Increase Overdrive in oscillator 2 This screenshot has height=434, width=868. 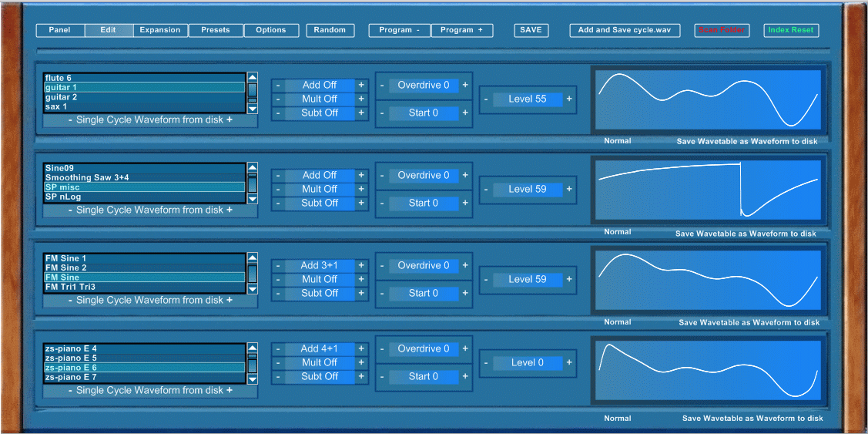pyautogui.click(x=465, y=175)
